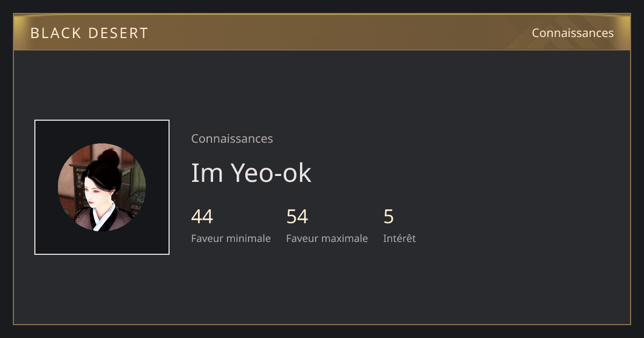Select the gray Connaissances label above the name
The height and width of the screenshot is (338, 644).
pos(232,138)
